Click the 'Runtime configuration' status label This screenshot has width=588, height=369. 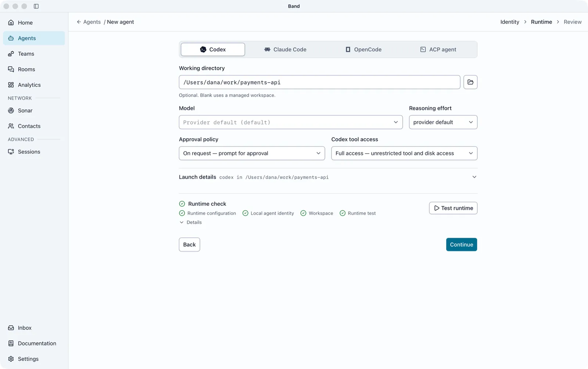(212, 213)
